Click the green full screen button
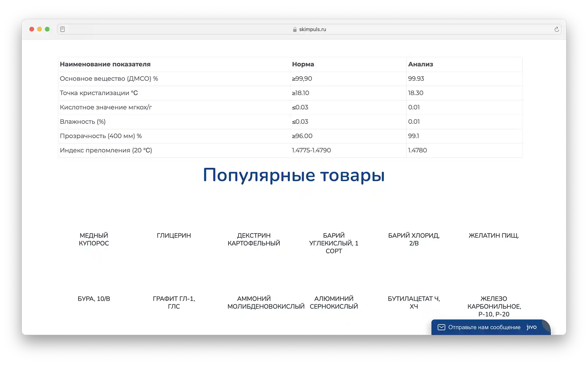 point(47,29)
